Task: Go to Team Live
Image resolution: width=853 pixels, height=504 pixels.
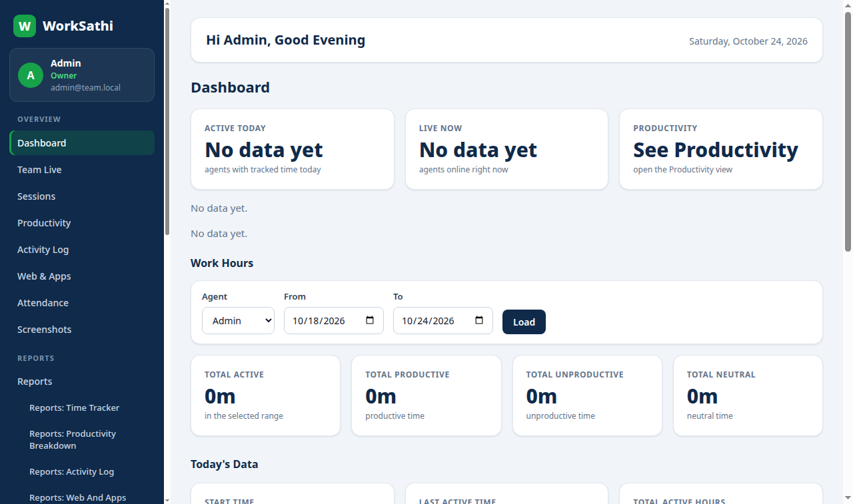Action: [x=82, y=170]
